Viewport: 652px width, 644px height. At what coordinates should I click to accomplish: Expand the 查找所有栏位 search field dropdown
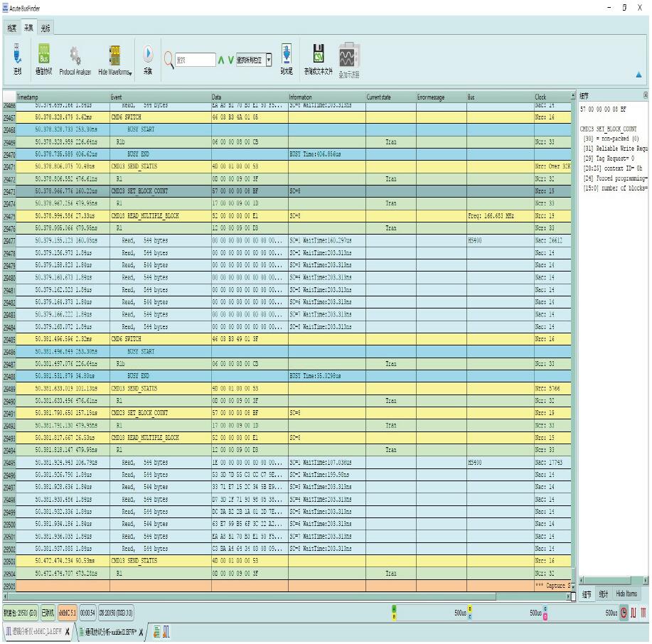point(269,60)
